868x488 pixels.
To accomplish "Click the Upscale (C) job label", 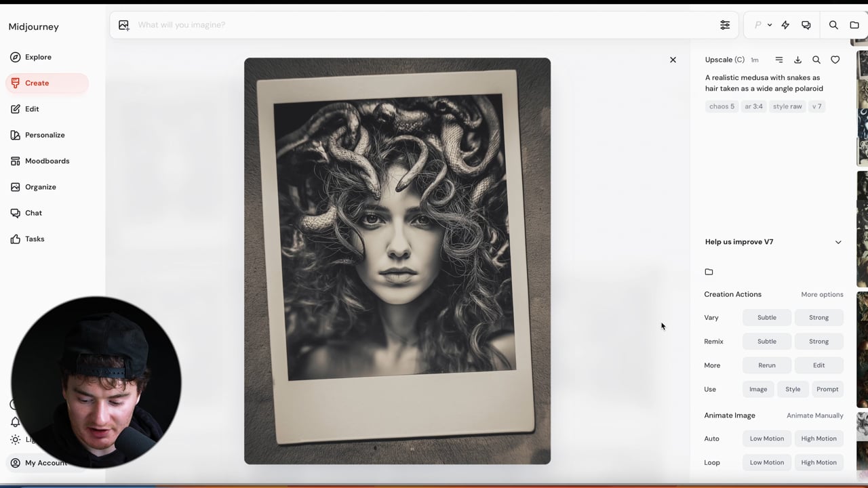I will click(x=724, y=60).
